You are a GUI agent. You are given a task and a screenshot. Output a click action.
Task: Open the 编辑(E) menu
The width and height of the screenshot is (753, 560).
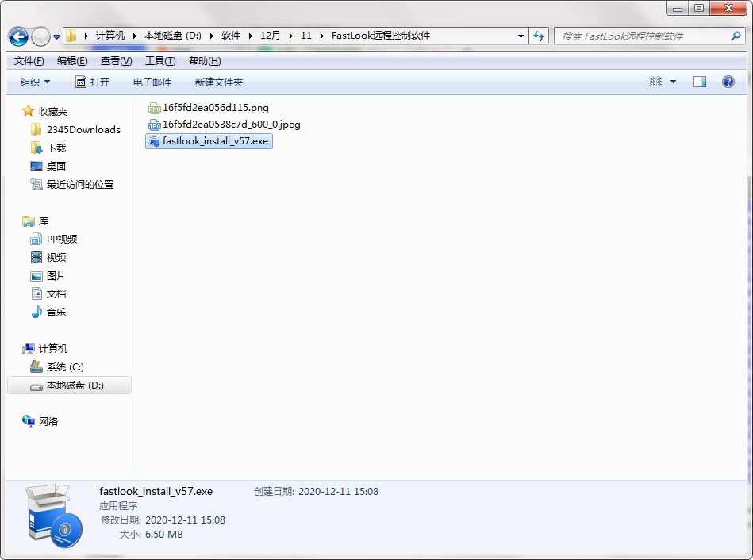click(72, 61)
